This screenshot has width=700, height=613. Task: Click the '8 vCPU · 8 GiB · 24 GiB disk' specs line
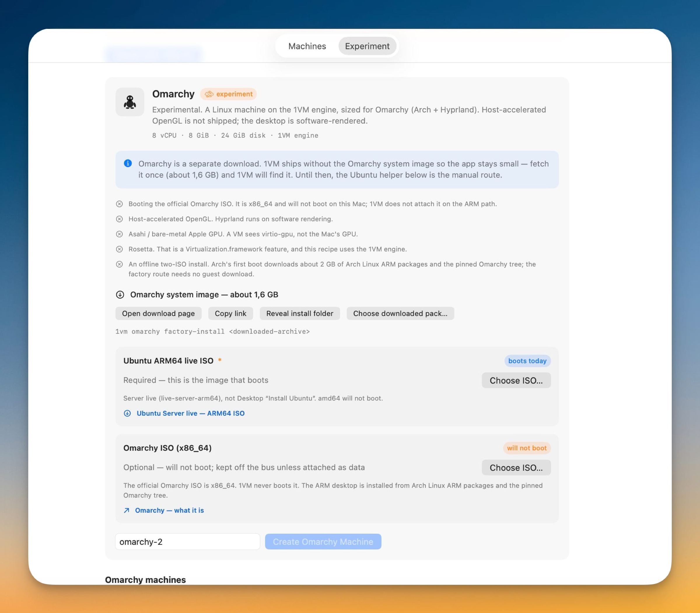click(x=235, y=136)
